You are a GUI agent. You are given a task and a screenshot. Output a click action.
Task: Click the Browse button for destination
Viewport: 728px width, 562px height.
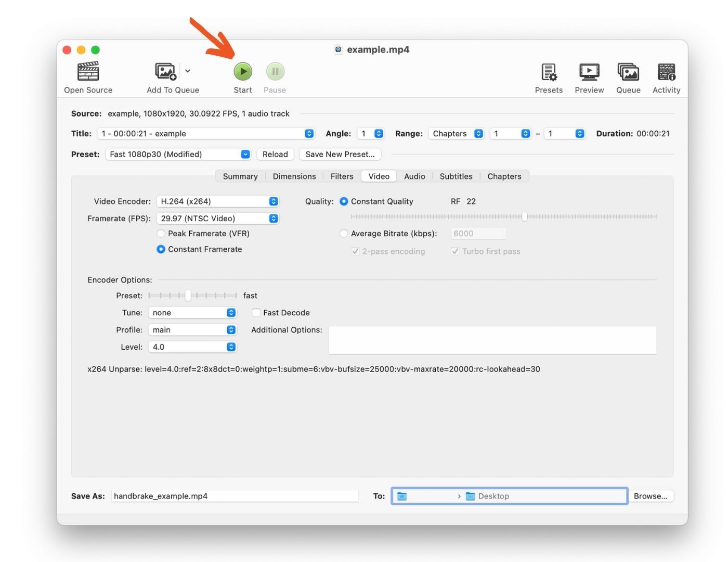click(x=650, y=496)
